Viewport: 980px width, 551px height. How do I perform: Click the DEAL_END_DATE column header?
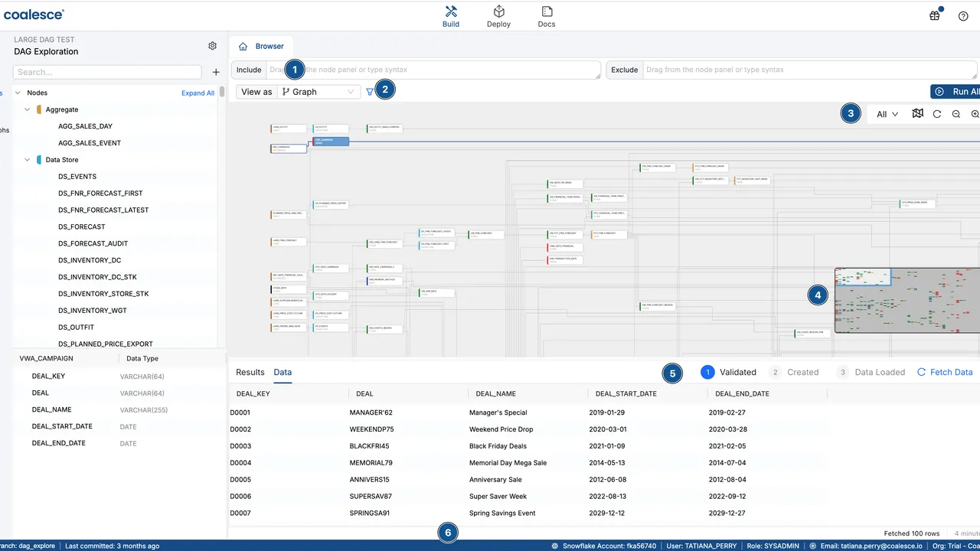click(x=742, y=394)
